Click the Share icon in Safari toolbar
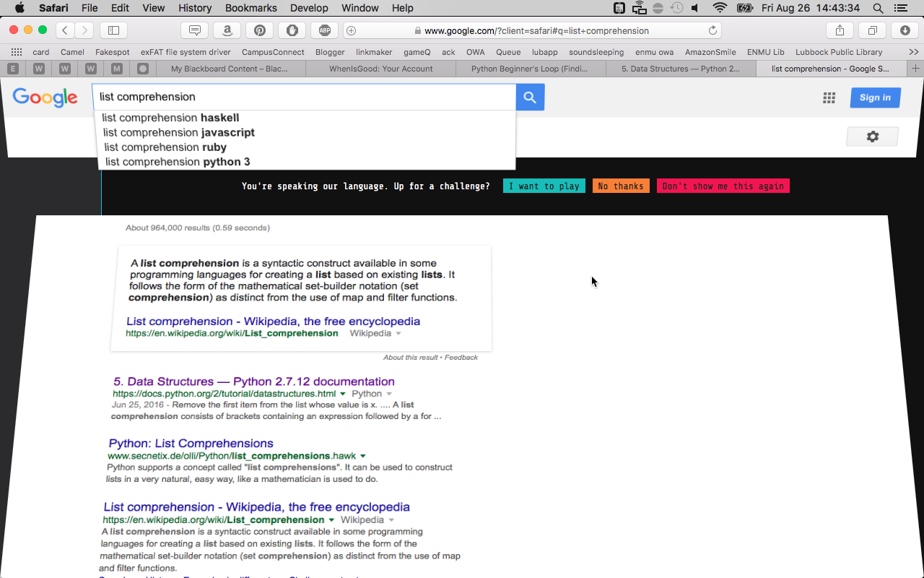924x578 pixels. (840, 30)
